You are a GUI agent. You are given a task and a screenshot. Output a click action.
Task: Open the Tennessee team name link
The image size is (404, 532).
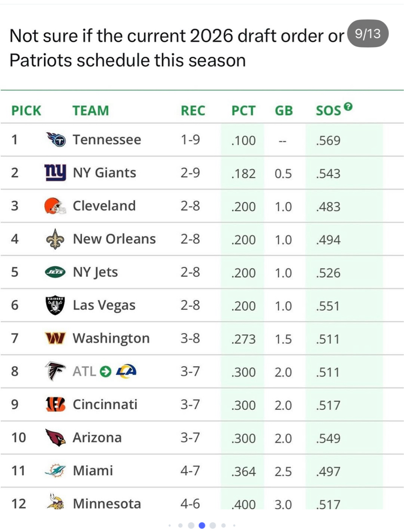point(107,140)
